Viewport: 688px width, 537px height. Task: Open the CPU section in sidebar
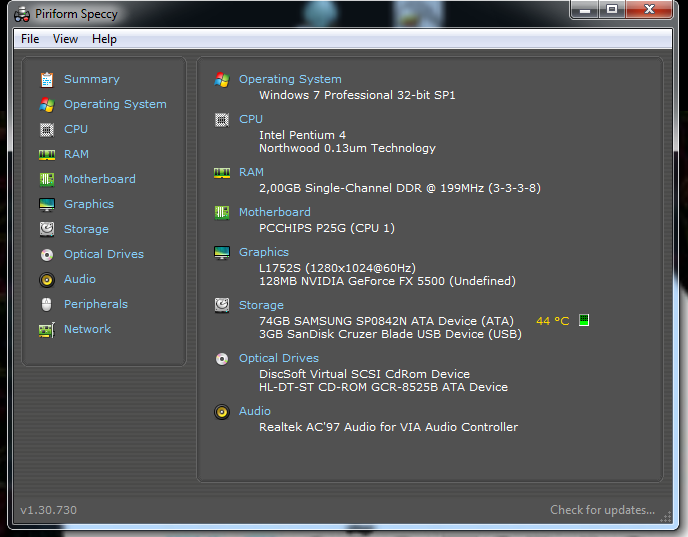[x=76, y=129]
